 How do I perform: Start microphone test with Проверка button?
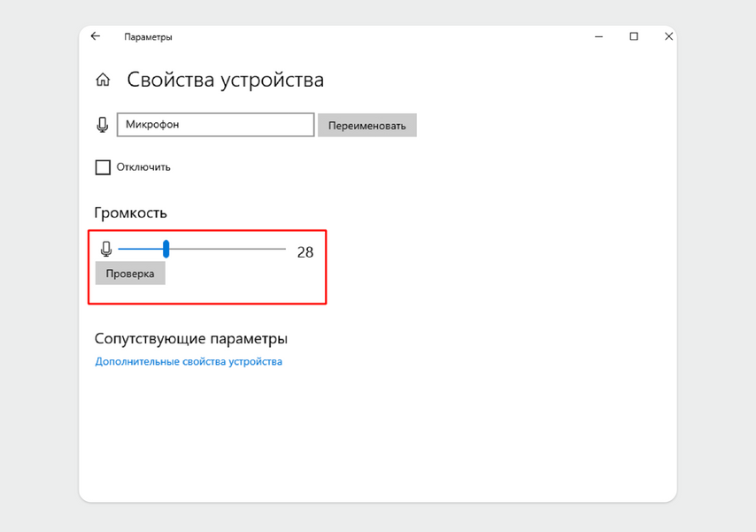(x=130, y=274)
